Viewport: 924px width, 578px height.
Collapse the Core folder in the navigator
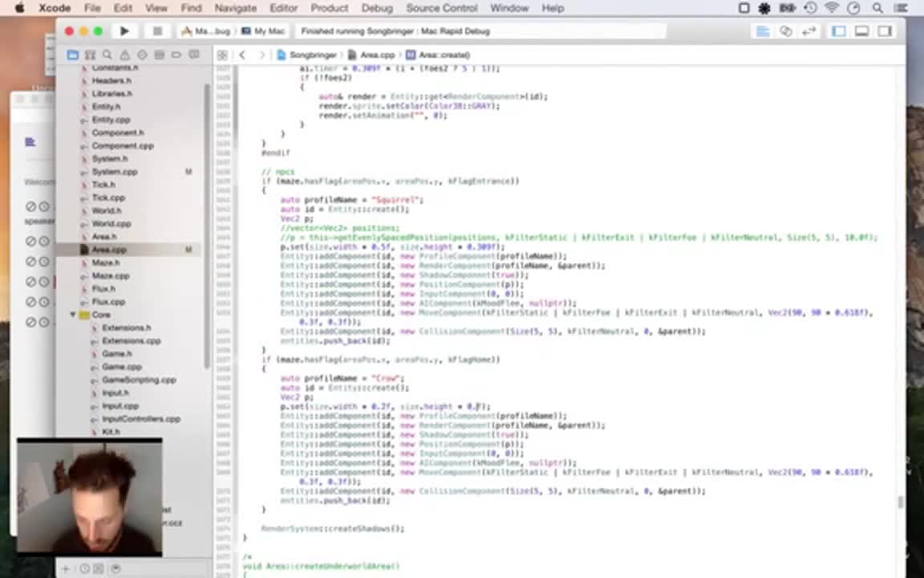pyautogui.click(x=72, y=315)
